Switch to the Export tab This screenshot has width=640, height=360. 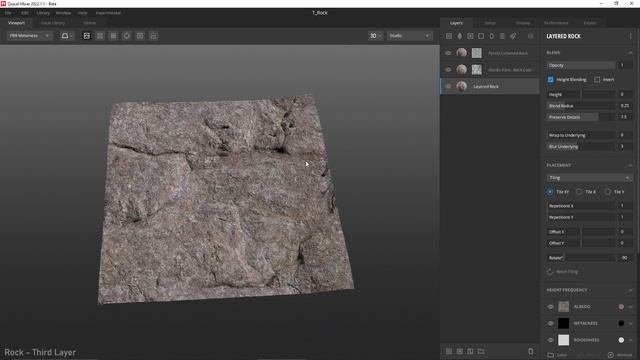click(590, 23)
